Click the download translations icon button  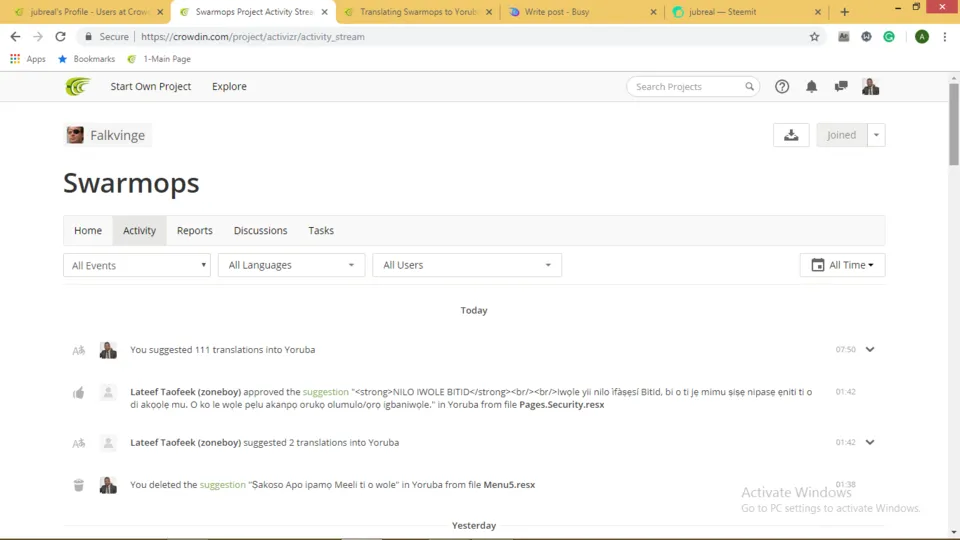[791, 135]
